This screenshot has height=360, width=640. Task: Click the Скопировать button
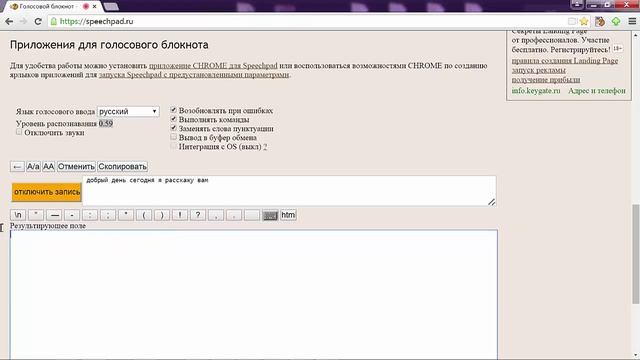[x=122, y=167]
